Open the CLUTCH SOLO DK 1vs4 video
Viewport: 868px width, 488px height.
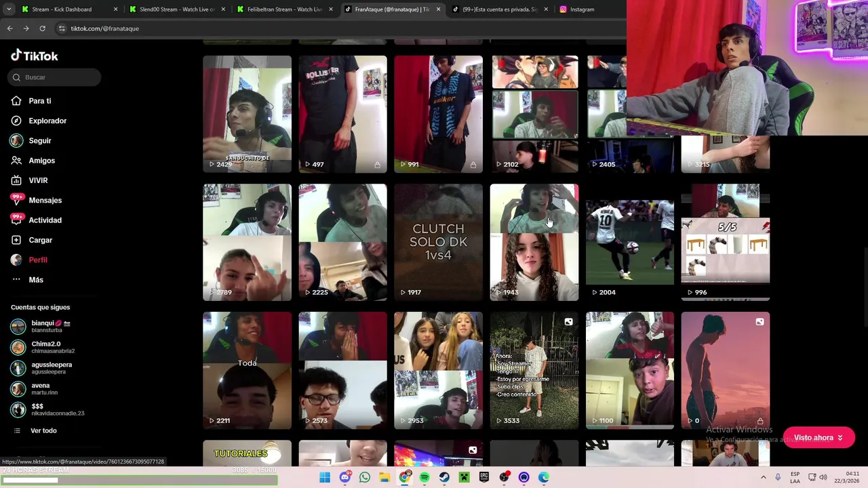click(x=438, y=242)
